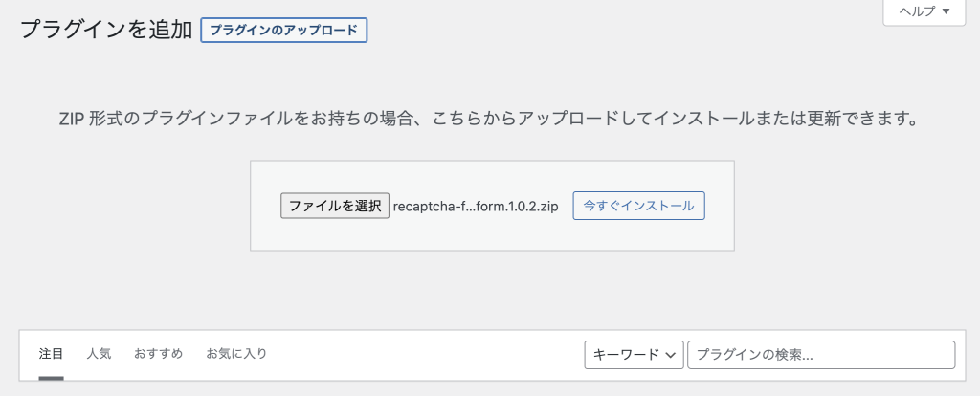Switch to the 注目 tab
Image resolution: width=980 pixels, height=396 pixels.
(x=51, y=354)
